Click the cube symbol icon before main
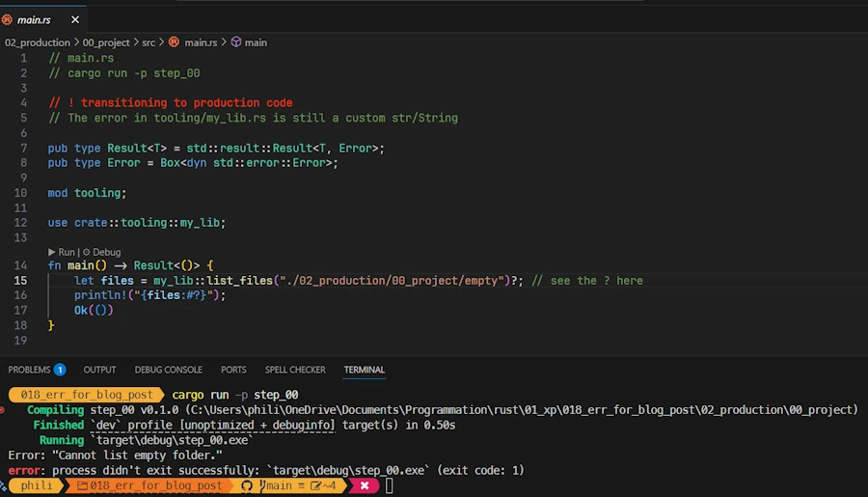The height and width of the screenshot is (497, 868). tap(236, 42)
